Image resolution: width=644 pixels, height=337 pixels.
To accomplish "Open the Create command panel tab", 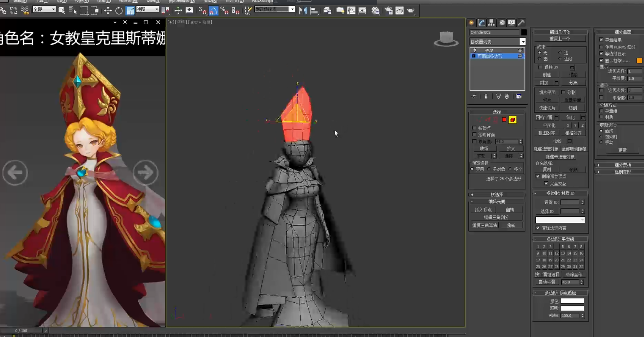I will tap(471, 22).
